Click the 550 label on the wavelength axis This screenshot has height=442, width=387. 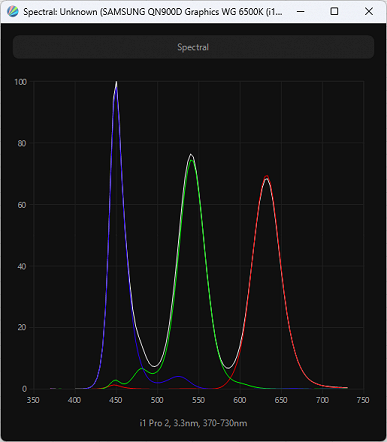pos(198,400)
